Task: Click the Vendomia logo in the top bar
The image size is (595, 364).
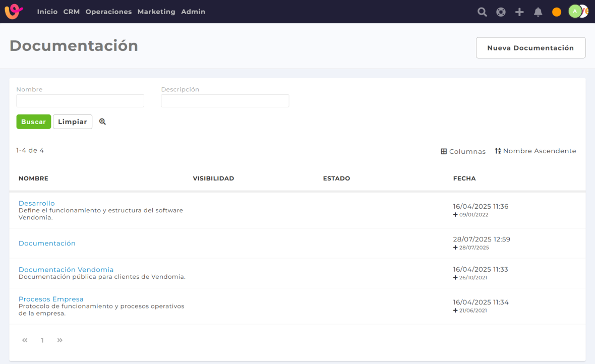Action: pos(14,12)
